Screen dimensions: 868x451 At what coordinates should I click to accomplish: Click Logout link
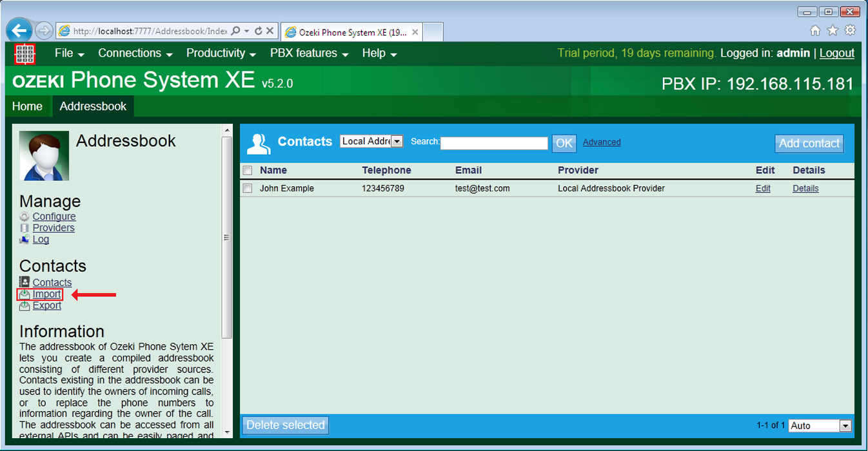(x=837, y=53)
